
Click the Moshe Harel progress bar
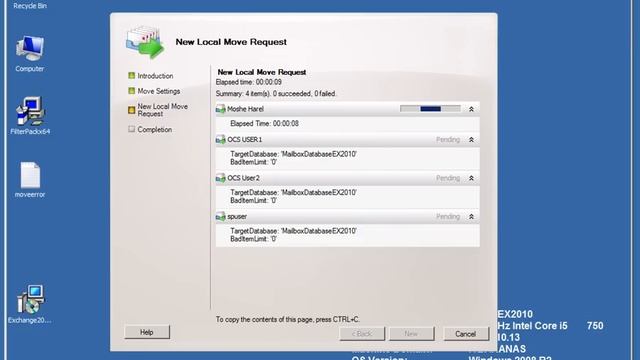click(x=430, y=109)
